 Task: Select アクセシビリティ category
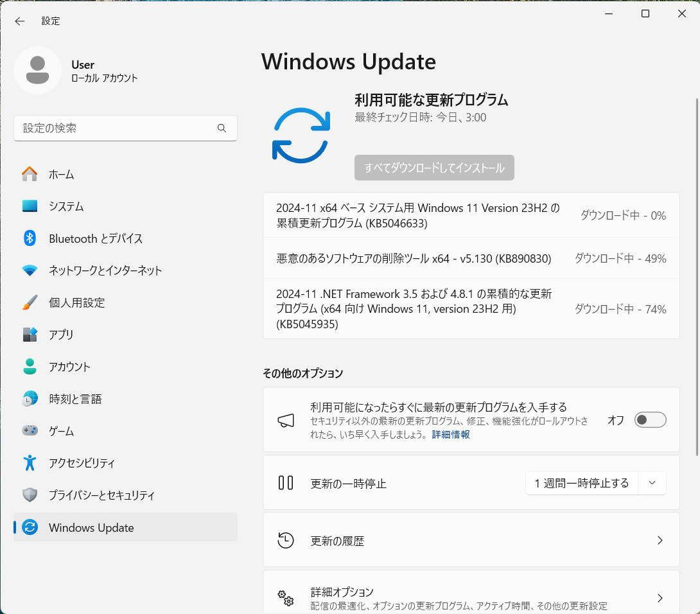(x=125, y=463)
